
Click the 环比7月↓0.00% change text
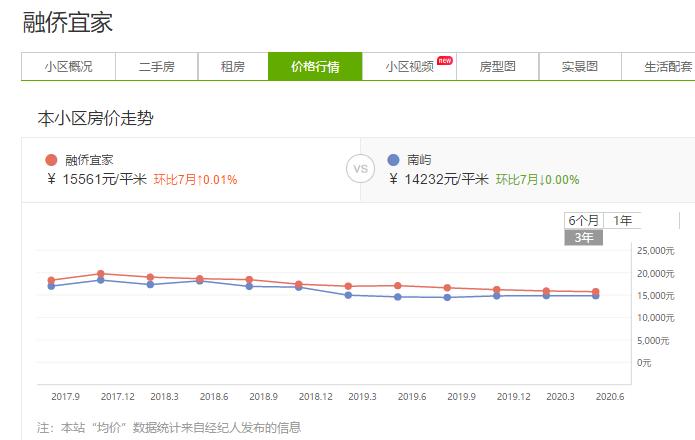coord(537,179)
